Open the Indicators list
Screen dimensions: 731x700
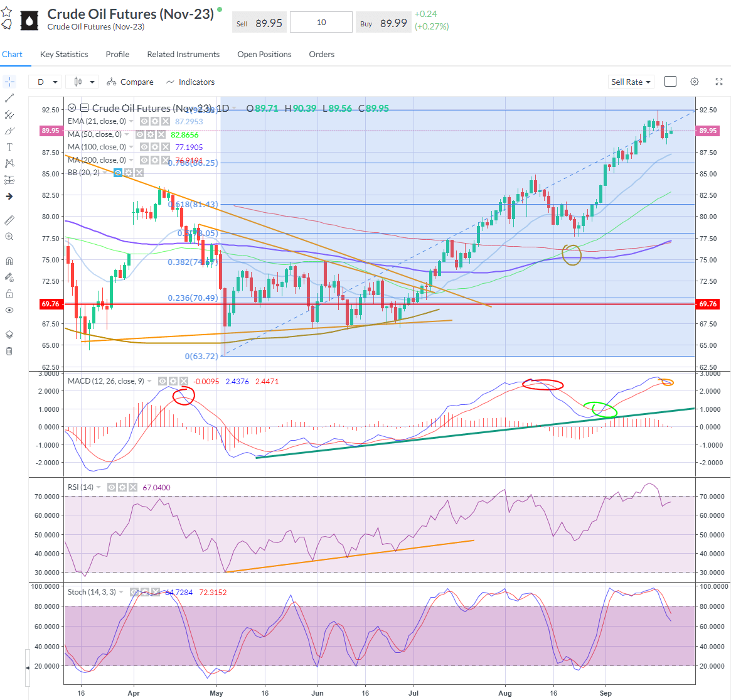click(190, 82)
